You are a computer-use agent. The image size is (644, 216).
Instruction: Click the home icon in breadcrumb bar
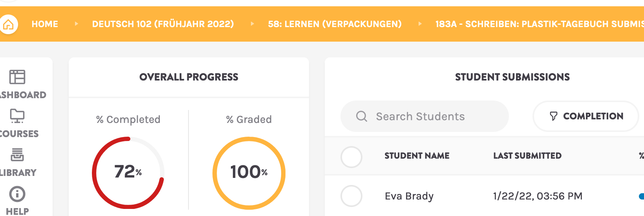[x=8, y=25]
